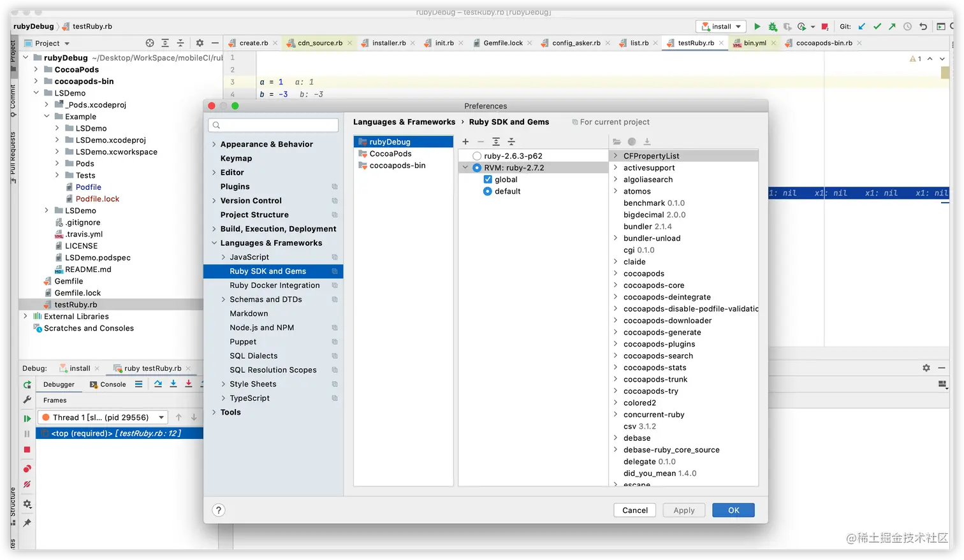Image resolution: width=964 pixels, height=560 pixels.
Task: Select the ruby-2.6.3-p62 SDK radio button
Action: pos(477,156)
